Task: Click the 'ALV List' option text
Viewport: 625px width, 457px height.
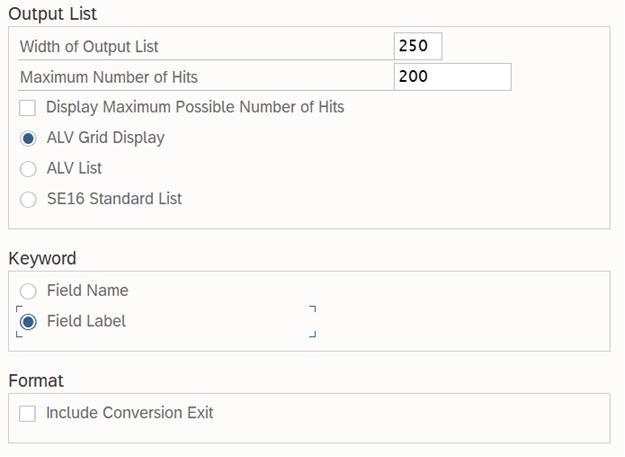Action: pos(74,168)
